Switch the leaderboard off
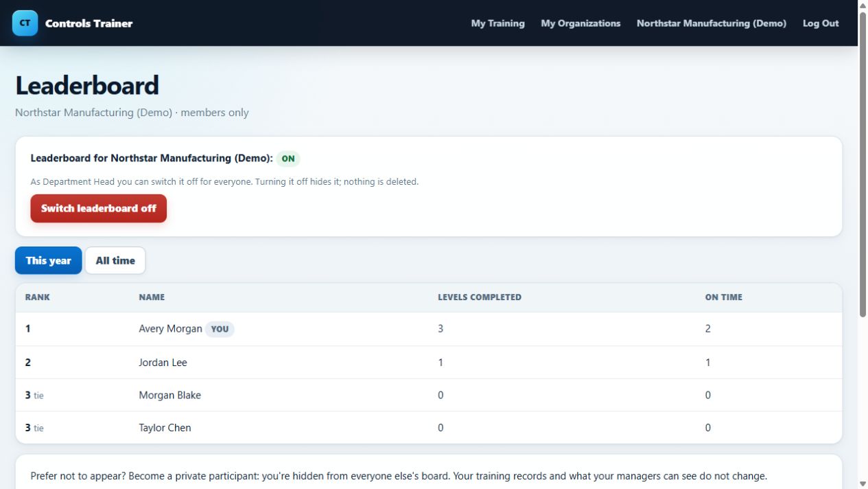Image resolution: width=868 pixels, height=489 pixels. point(99,208)
